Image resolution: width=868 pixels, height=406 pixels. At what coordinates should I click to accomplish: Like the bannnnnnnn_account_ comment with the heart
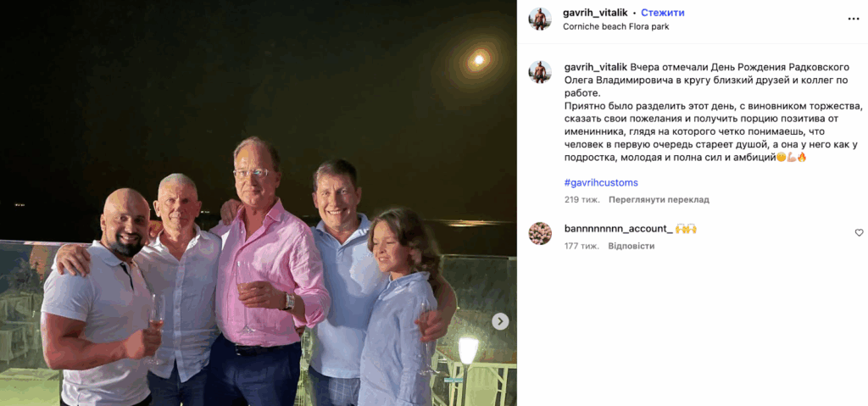coord(859,232)
